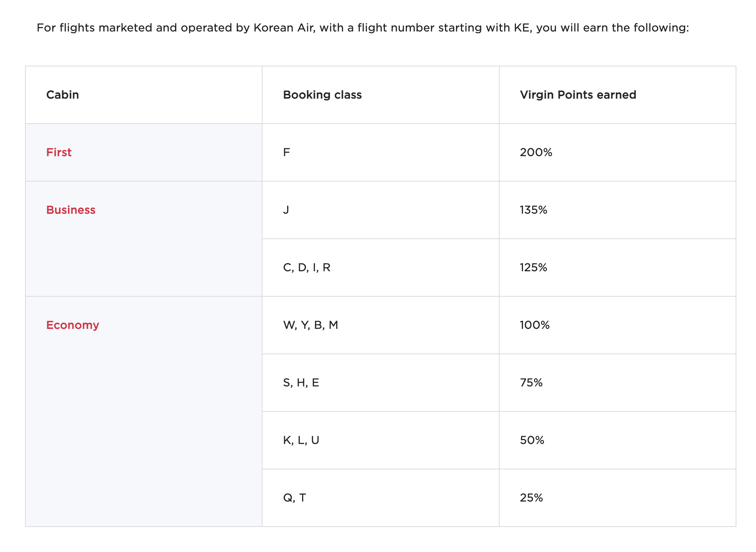Select the Booking class column header
Screen dimensions: 756x552
click(x=322, y=95)
